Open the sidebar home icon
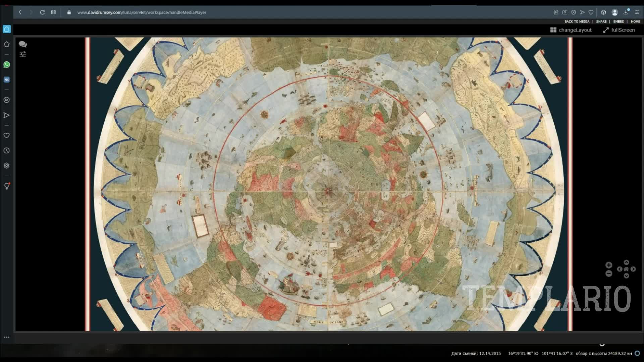Viewport: 644px width, 362px height. tap(7, 29)
